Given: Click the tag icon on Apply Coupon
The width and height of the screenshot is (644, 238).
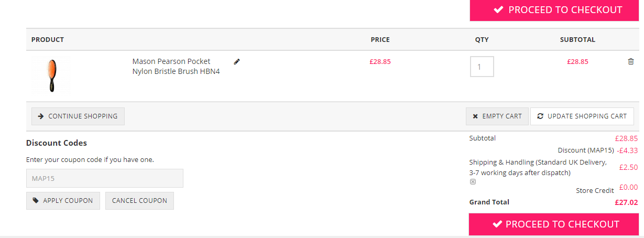Looking at the screenshot, I should (x=36, y=200).
